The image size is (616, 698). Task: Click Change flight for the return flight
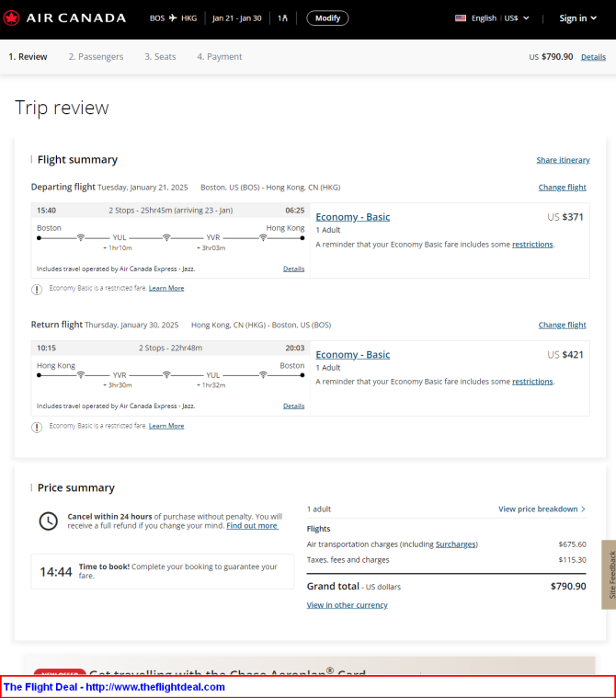[562, 325]
